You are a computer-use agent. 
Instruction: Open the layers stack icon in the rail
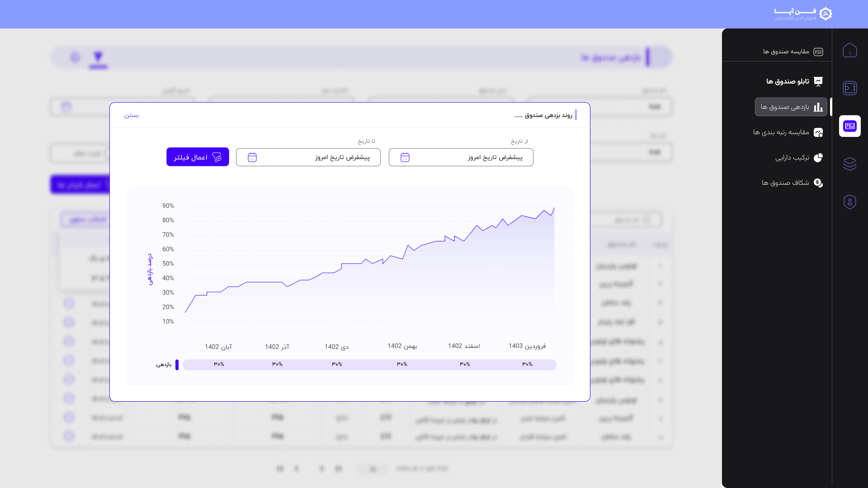click(x=849, y=164)
